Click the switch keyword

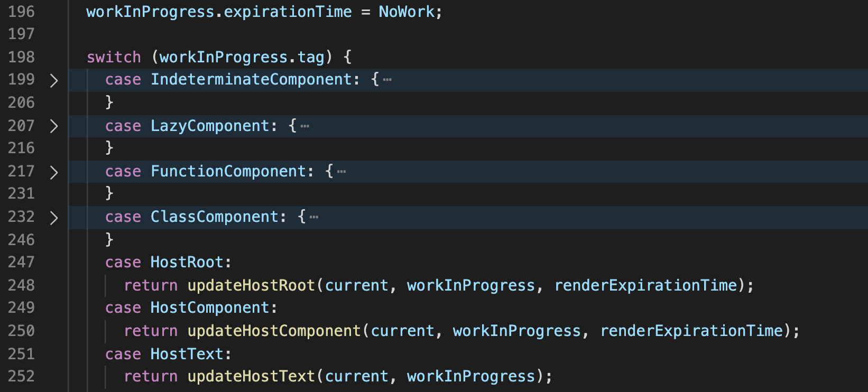[x=114, y=57]
